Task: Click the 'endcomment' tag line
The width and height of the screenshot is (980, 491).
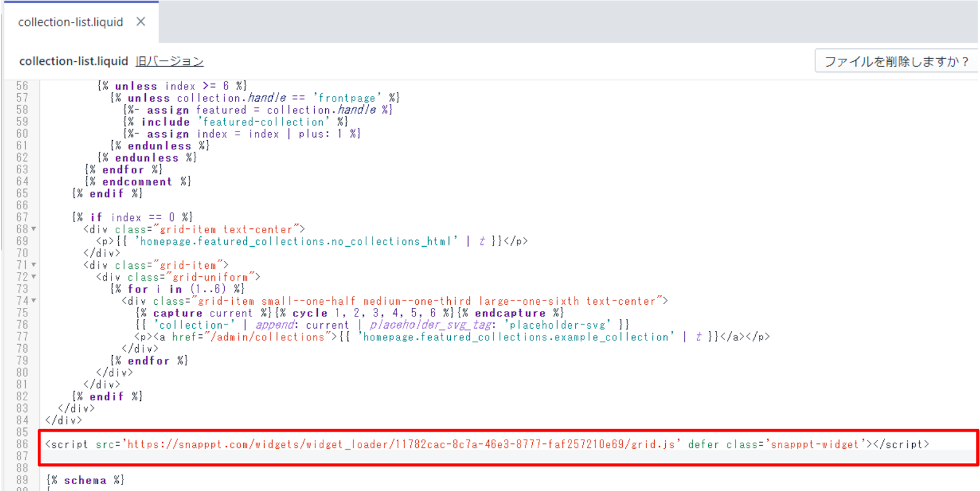Action: pos(138,181)
